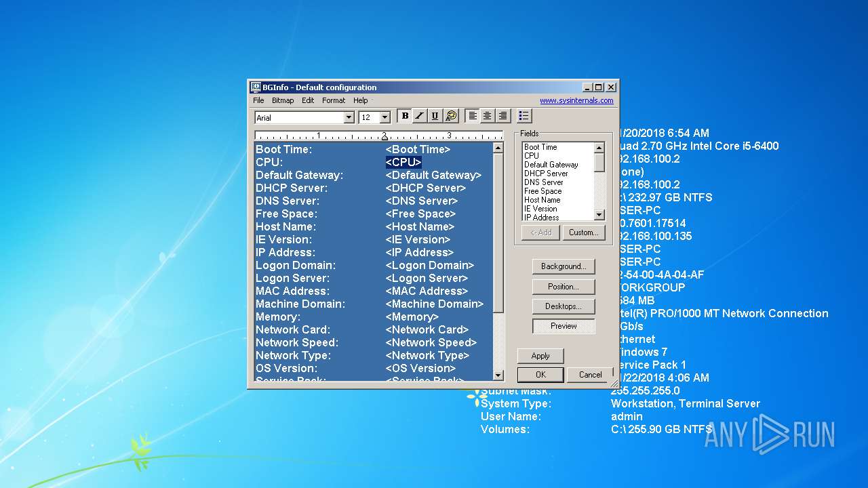Click the 'Host Name:' label in editor

[x=285, y=226]
